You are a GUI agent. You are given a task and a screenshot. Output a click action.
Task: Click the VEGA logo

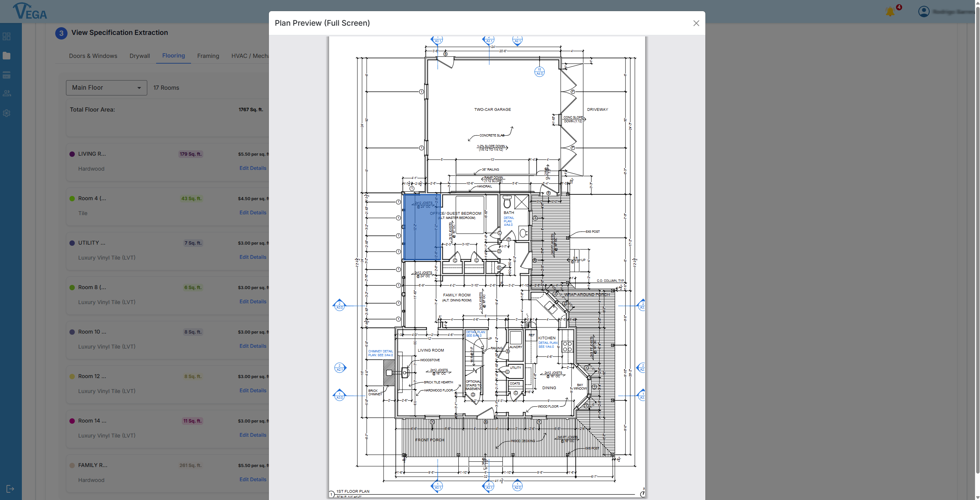(30, 11)
